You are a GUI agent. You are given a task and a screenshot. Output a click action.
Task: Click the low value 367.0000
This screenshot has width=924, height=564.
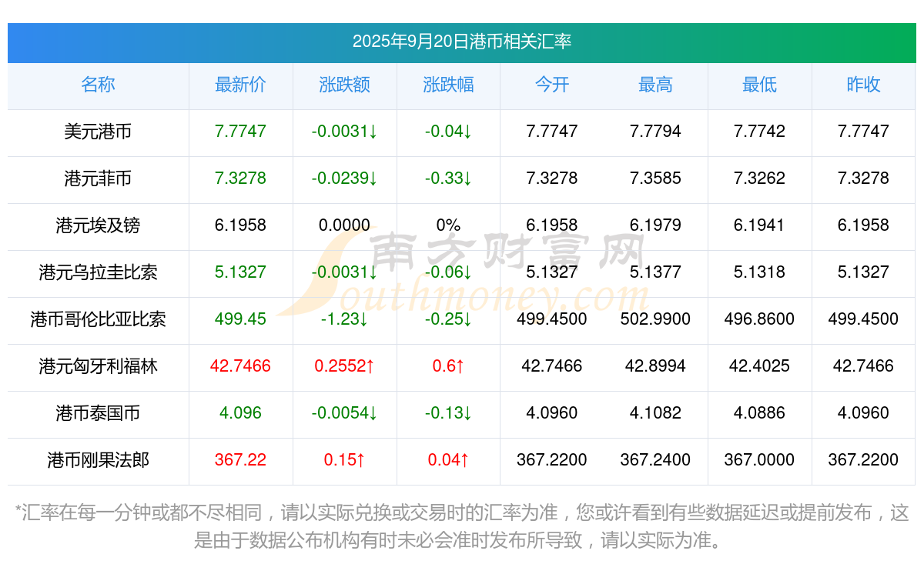tap(759, 460)
